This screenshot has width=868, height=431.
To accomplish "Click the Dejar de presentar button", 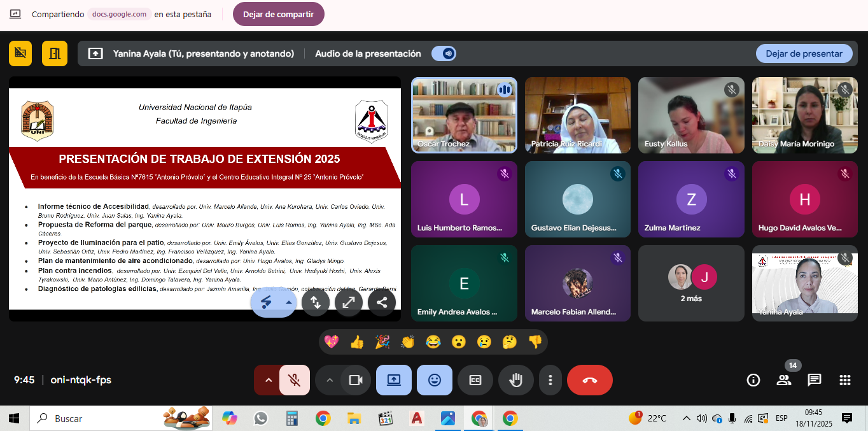I will click(x=804, y=53).
